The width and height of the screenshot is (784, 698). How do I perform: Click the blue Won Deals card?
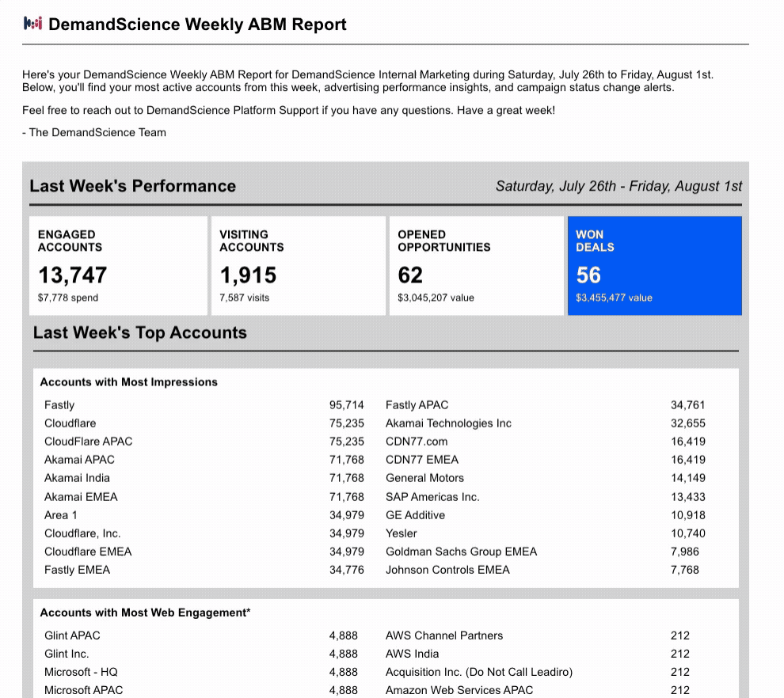coord(654,265)
